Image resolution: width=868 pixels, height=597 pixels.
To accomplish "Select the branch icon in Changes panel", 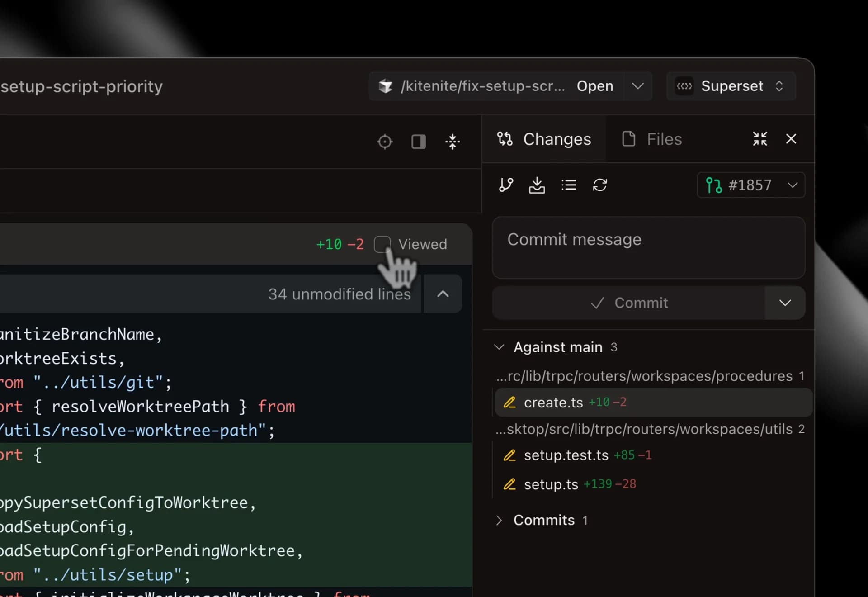I will tap(505, 185).
